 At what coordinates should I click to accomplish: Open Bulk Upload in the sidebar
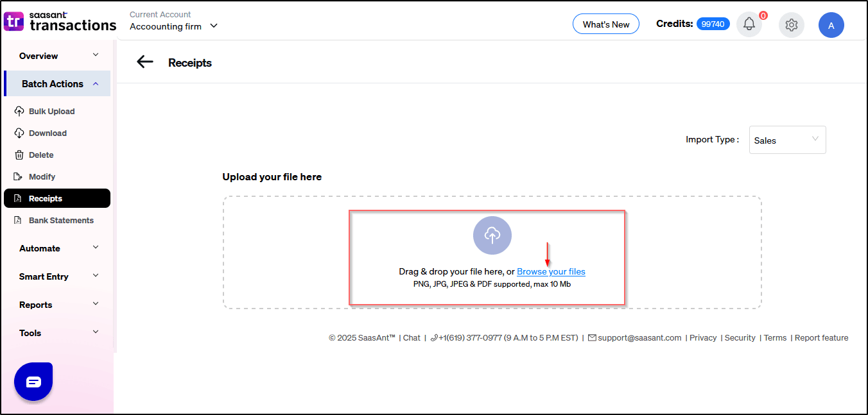pyautogui.click(x=51, y=112)
